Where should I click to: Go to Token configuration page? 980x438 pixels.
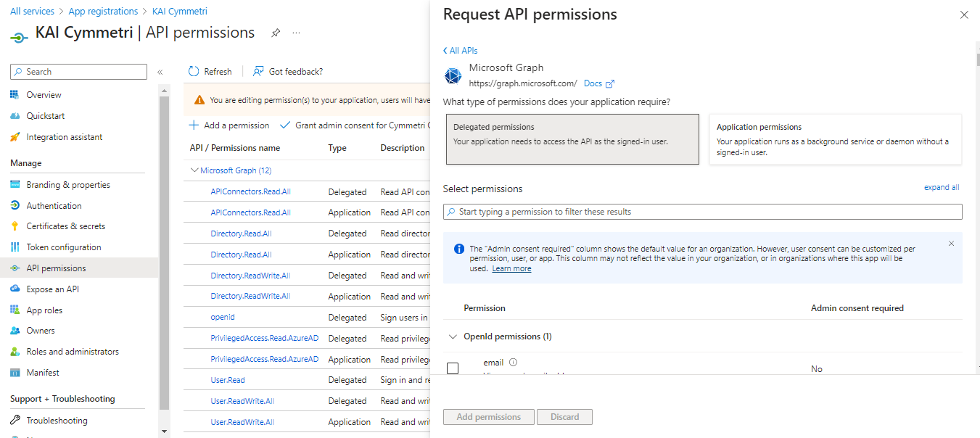point(64,247)
